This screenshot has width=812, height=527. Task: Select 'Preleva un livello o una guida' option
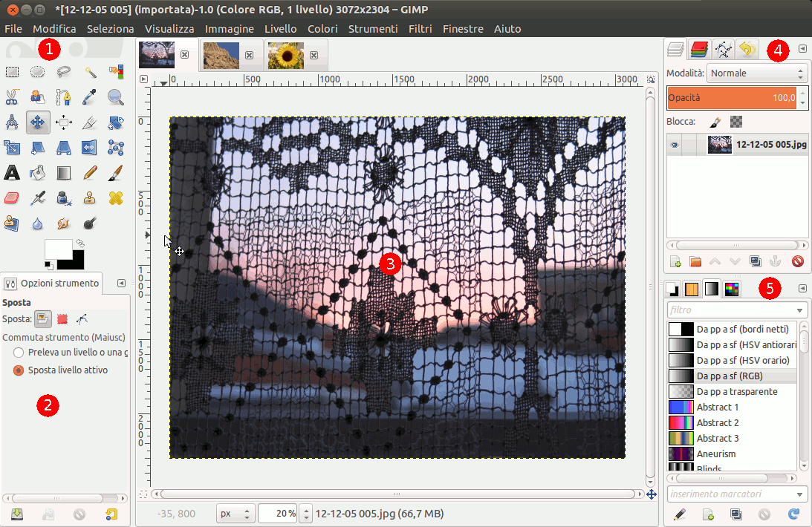coord(19,352)
